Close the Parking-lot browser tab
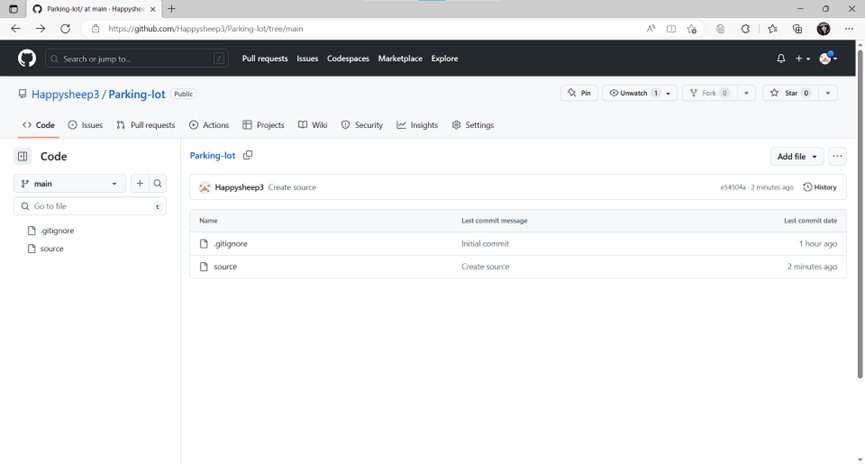The width and height of the screenshot is (865, 464). coord(153,9)
